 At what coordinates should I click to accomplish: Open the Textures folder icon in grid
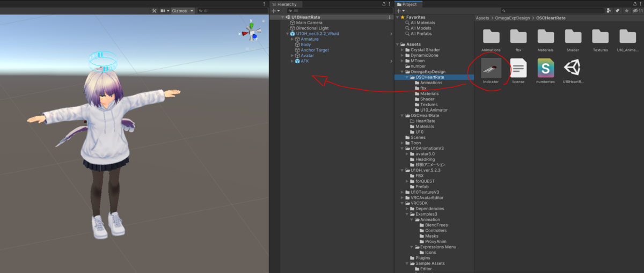[600, 36]
